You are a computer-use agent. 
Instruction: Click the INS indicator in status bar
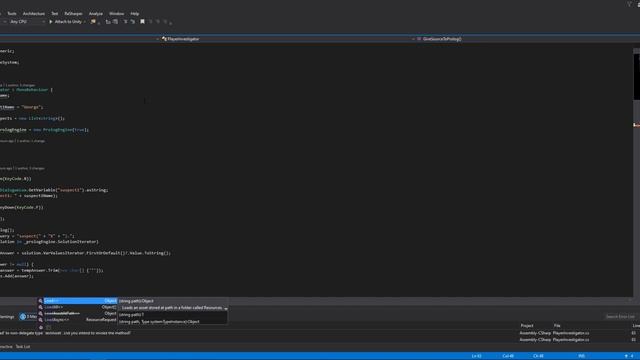pyautogui.click(x=582, y=356)
